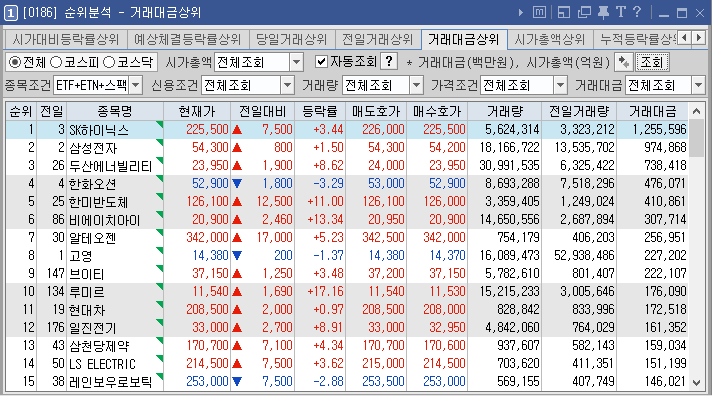712x396 pixels.
Task: Click the duplicate window icon in title bar
Action: coord(584,13)
